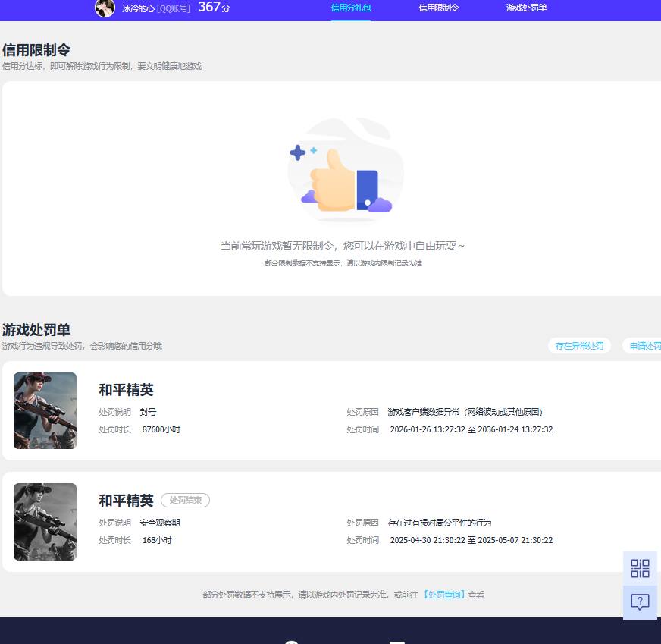Viewport: 661px width, 644px height.
Task: Select the first social icon in the footer
Action: tap(292, 641)
